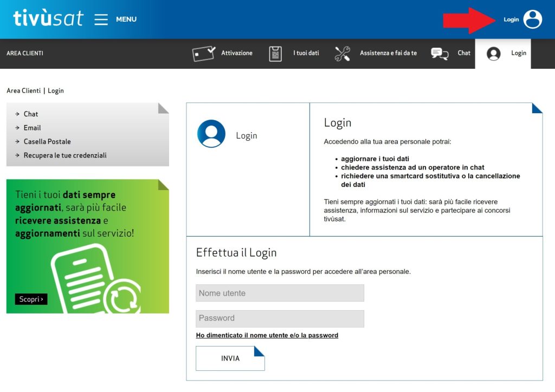This screenshot has height=392, width=555.
Task: Click the Login text link in the top header
Action: [511, 19]
